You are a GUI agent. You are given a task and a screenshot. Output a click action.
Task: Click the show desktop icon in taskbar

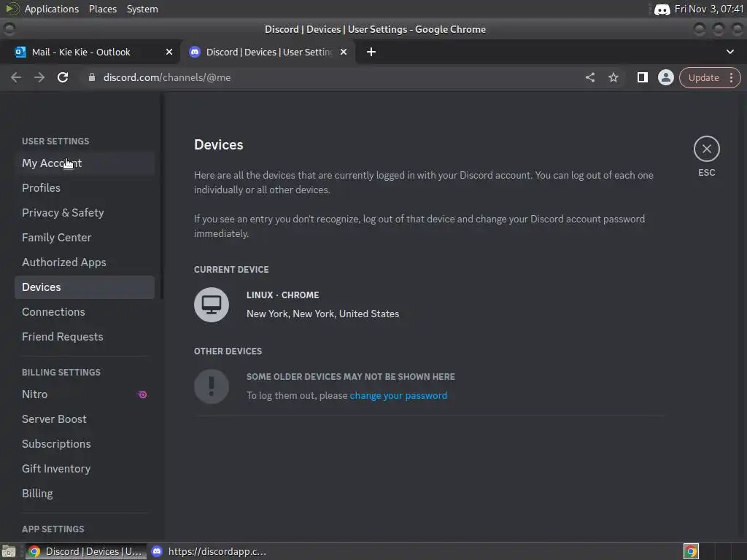tap(8, 551)
